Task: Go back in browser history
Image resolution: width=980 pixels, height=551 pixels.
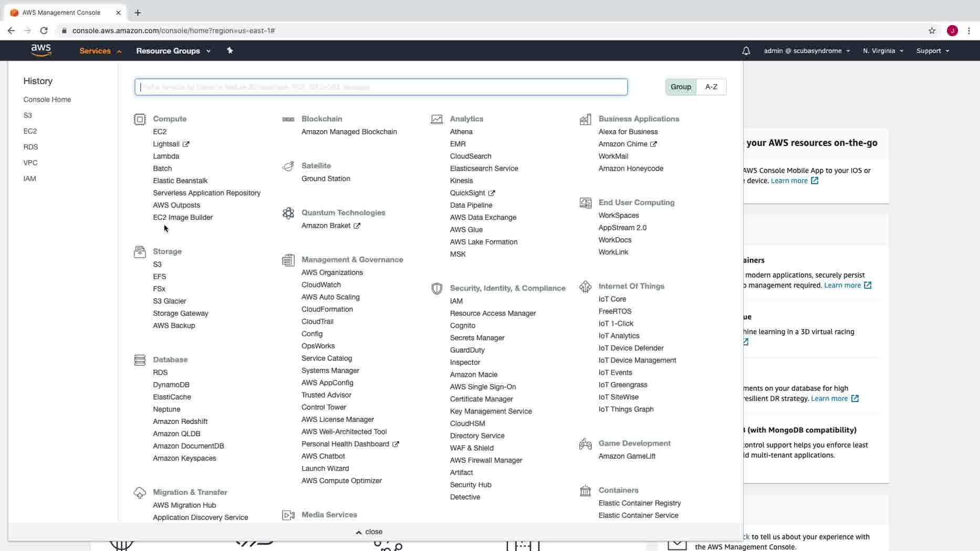Action: pyautogui.click(x=11, y=30)
